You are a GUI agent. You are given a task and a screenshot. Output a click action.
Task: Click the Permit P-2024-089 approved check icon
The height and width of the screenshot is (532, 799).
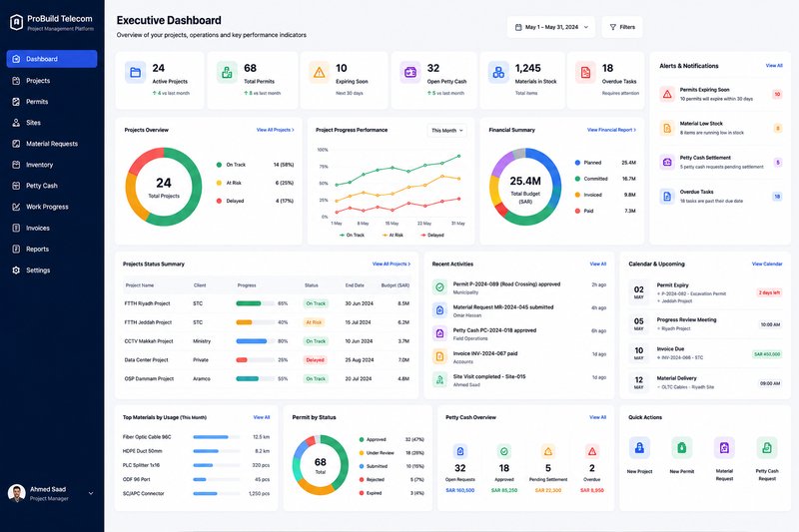[439, 287]
